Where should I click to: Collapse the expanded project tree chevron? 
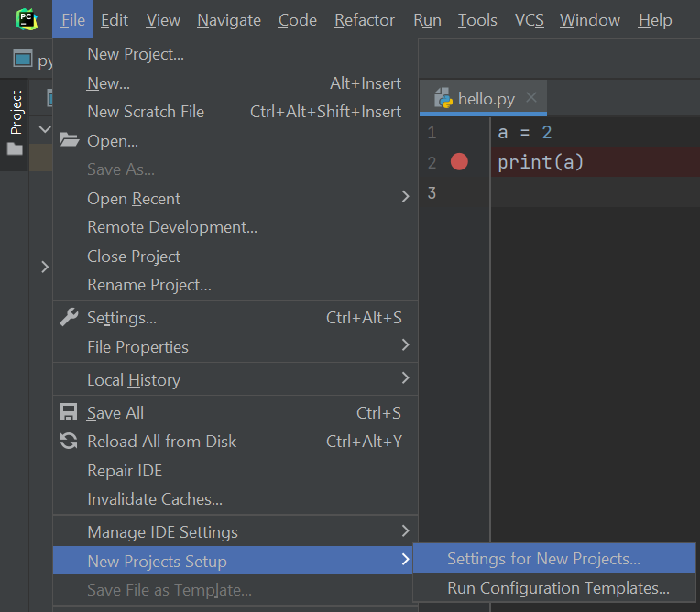point(45,129)
